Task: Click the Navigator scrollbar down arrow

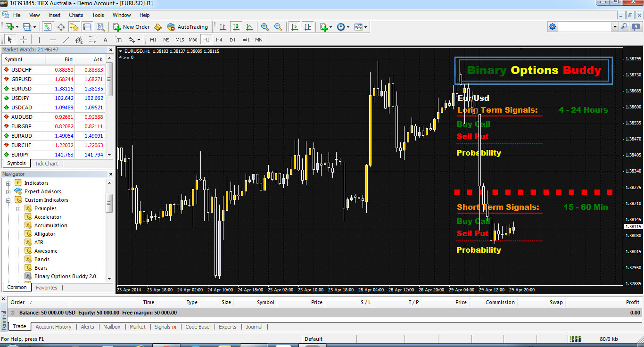Action: (109, 279)
